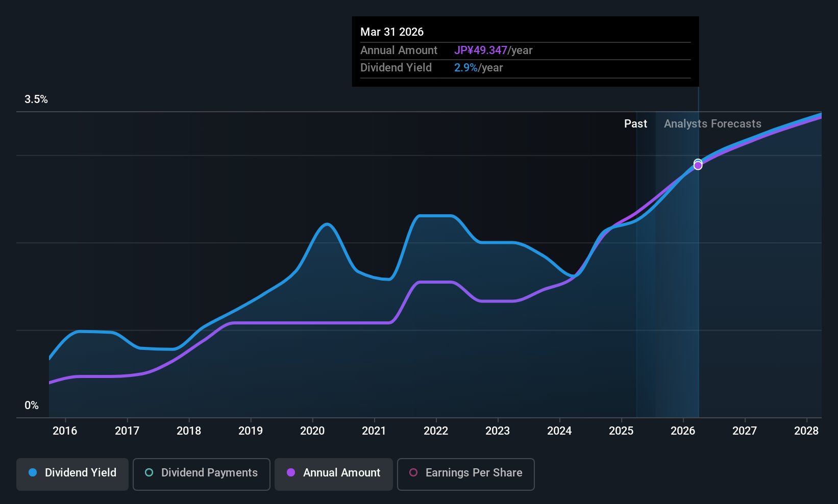The image size is (838, 504).
Task: Click the Annual Amount label in the tooltip
Action: pyautogui.click(x=399, y=51)
